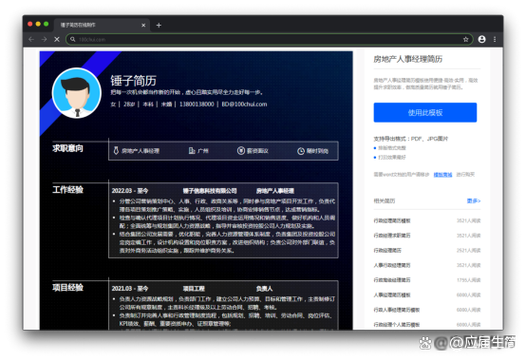
Task: Click the building icon beside 广州
Action: coord(192,151)
